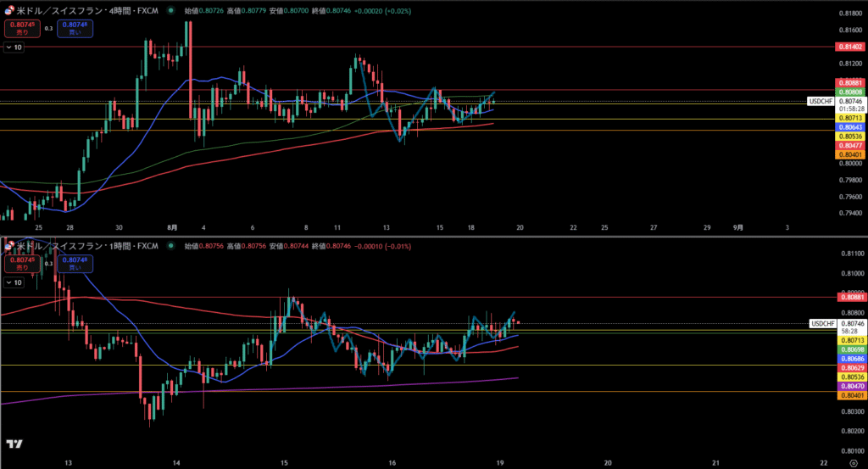This screenshot has width=868, height=469.
Task: Expand the indicator legend on the 1-hour chart
Action: [x=14, y=282]
